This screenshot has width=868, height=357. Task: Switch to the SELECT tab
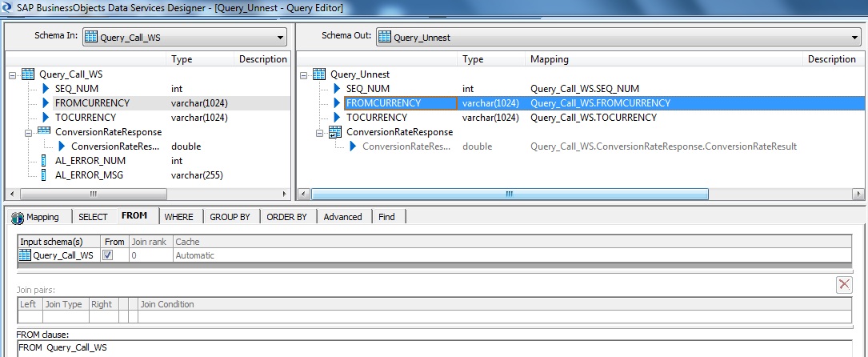tap(93, 217)
